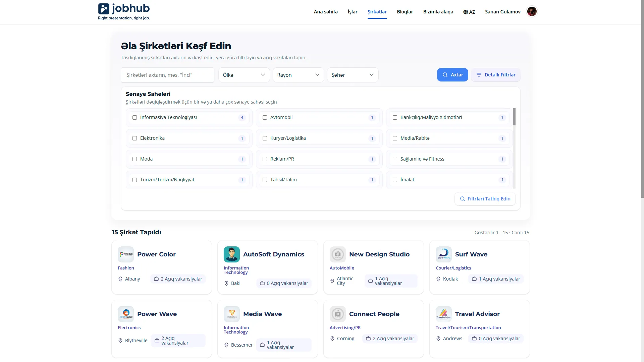Tick Bankçılıq/Maliyyə Xidmətləri checkbox
Screen dimensions: 644x362
395,118
